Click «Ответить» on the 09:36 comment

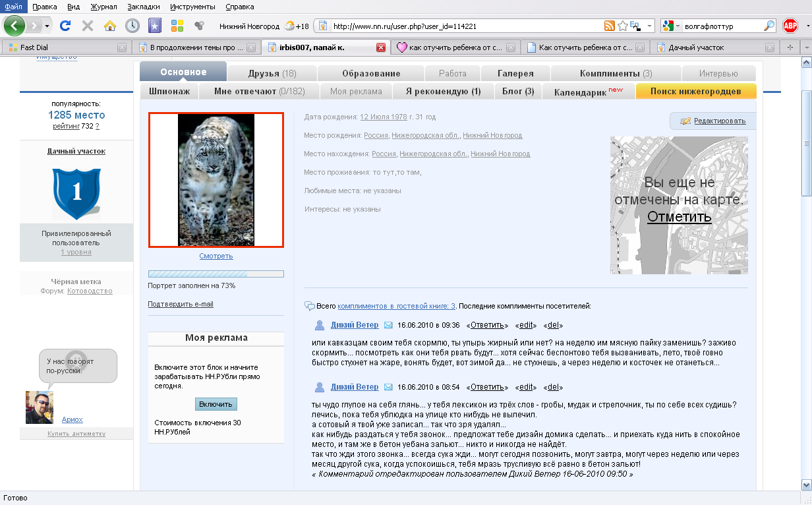488,325
